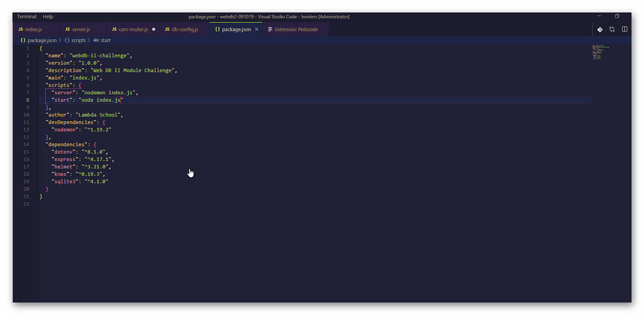Open the Help menu
644x315 pixels.
click(x=48, y=16)
